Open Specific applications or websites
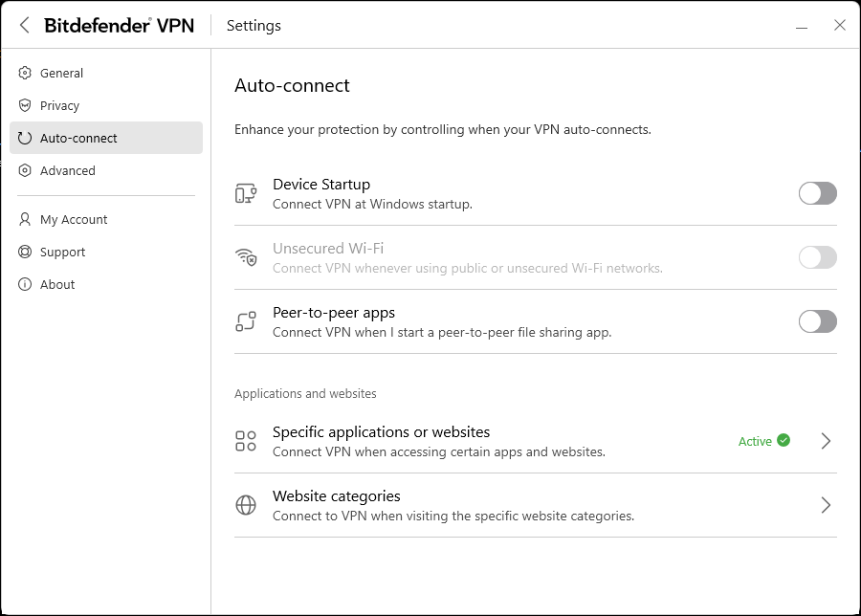Screen dimensions: 861x616 click(381, 432)
